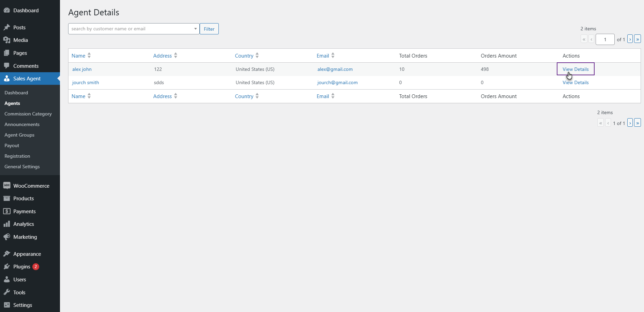The width and height of the screenshot is (644, 312).
Task: Click footer Email column sort arrows
Action: (x=333, y=96)
